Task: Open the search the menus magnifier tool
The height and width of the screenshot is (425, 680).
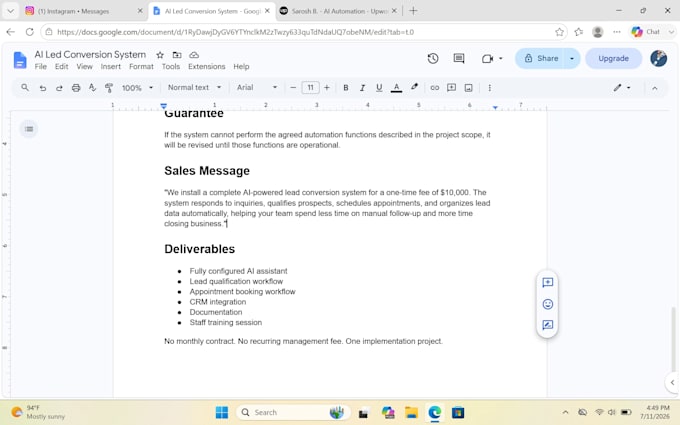Action: pyautogui.click(x=25, y=88)
